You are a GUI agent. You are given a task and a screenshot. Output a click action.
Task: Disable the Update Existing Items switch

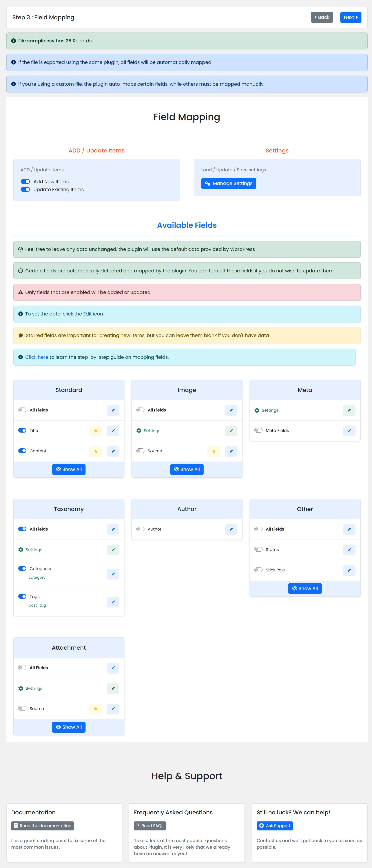25,189
